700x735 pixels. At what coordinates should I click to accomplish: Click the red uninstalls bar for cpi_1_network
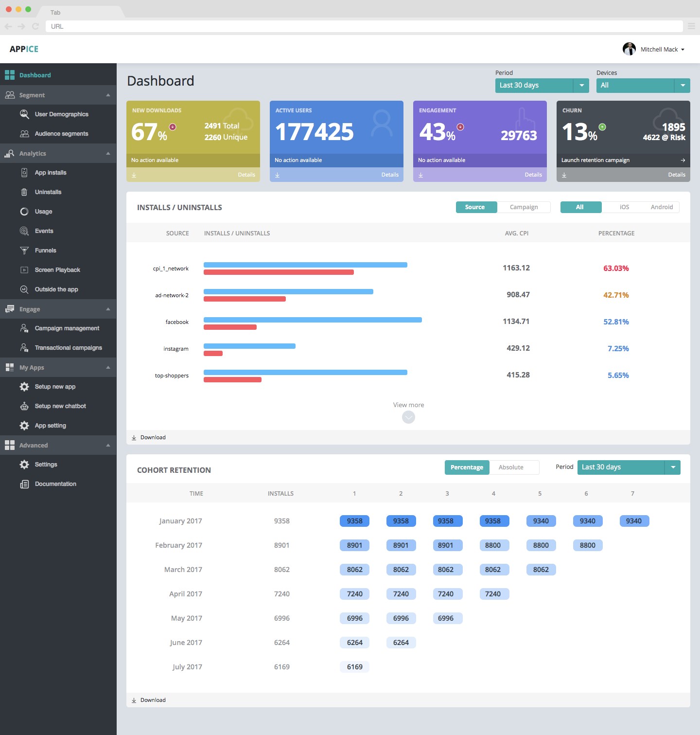click(x=279, y=272)
